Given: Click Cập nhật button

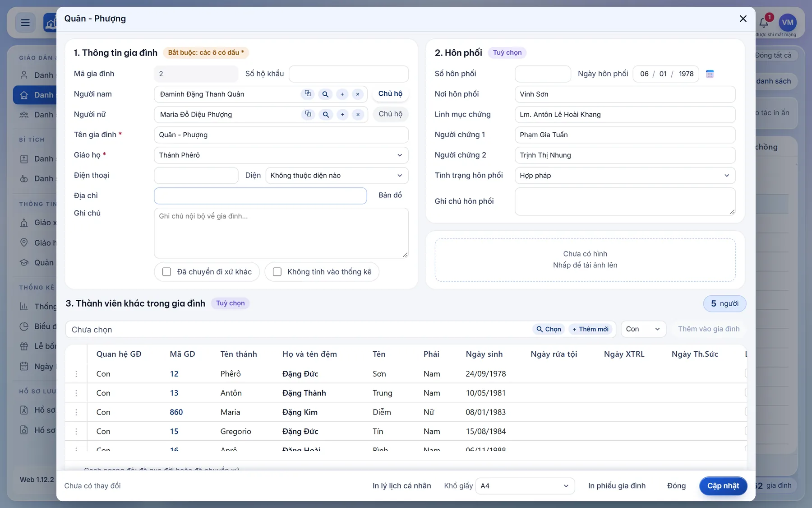Looking at the screenshot, I should [723, 486].
